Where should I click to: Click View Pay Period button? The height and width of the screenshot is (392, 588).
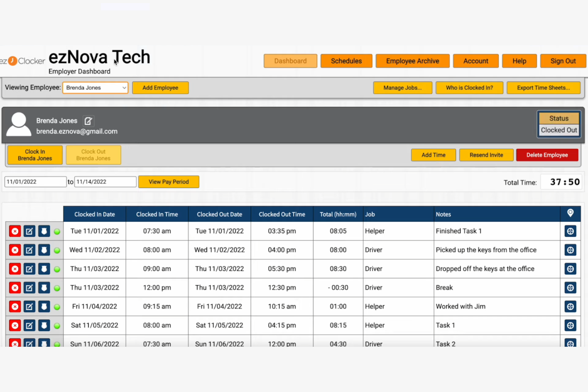tap(169, 182)
